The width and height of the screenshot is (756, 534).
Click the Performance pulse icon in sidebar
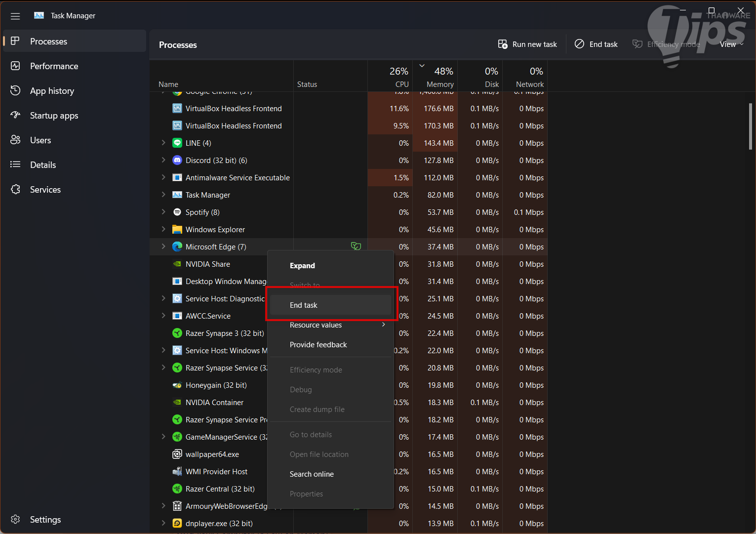[15, 66]
